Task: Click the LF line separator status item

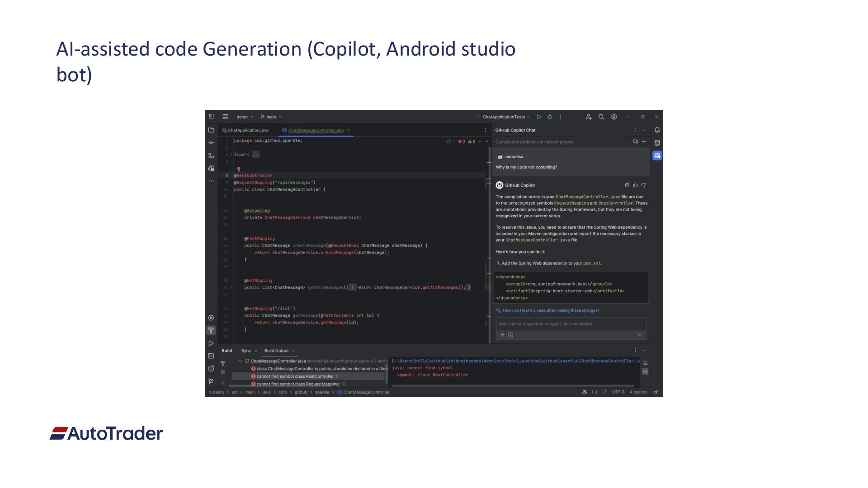Action: click(x=604, y=392)
